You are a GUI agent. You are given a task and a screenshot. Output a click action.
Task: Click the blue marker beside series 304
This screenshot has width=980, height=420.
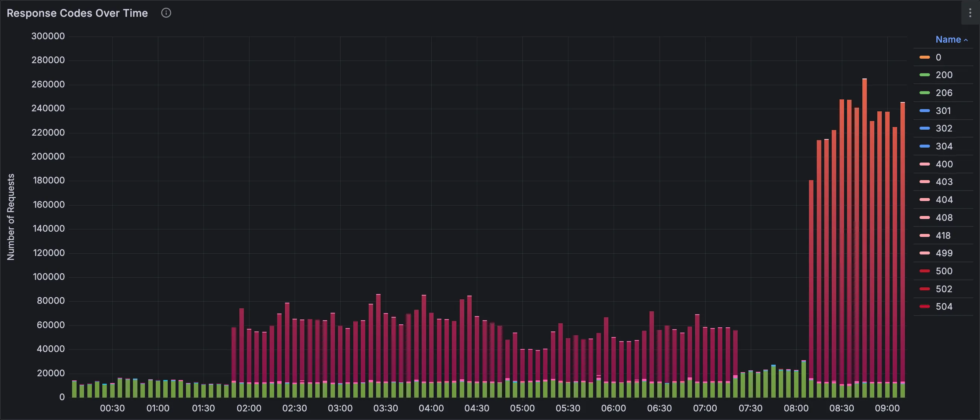click(924, 146)
